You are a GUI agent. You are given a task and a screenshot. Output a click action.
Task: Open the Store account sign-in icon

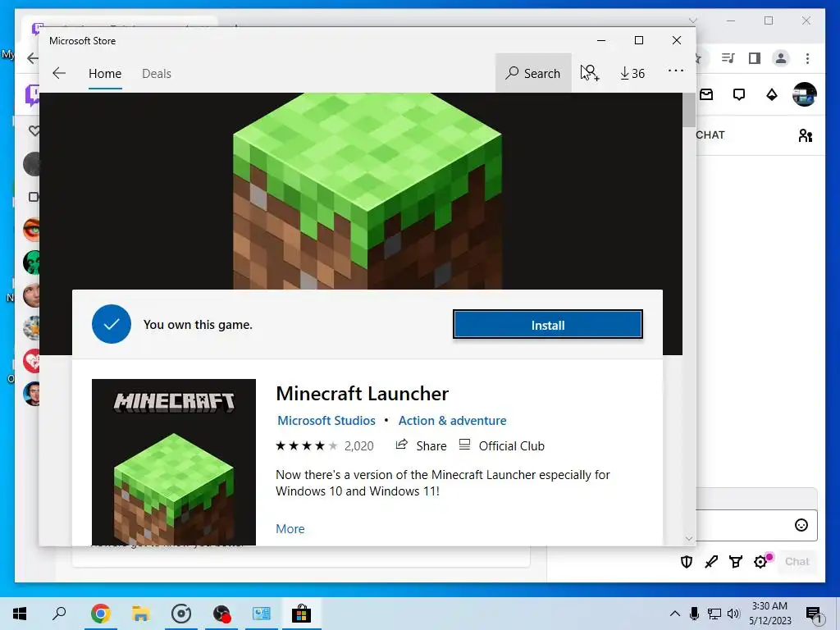click(589, 73)
